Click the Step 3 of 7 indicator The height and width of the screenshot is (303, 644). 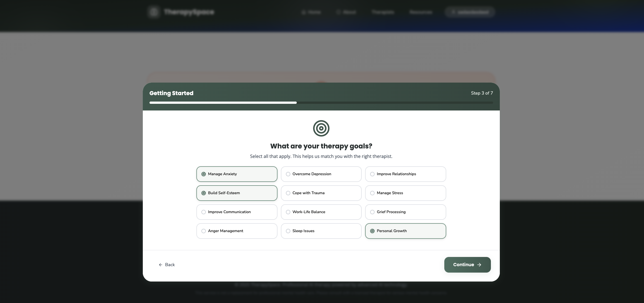[482, 93]
